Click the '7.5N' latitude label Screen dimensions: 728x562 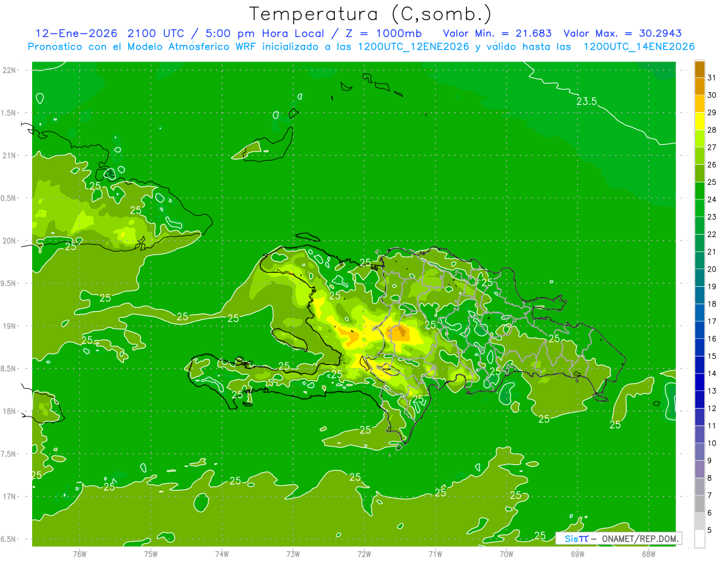[x=9, y=454]
